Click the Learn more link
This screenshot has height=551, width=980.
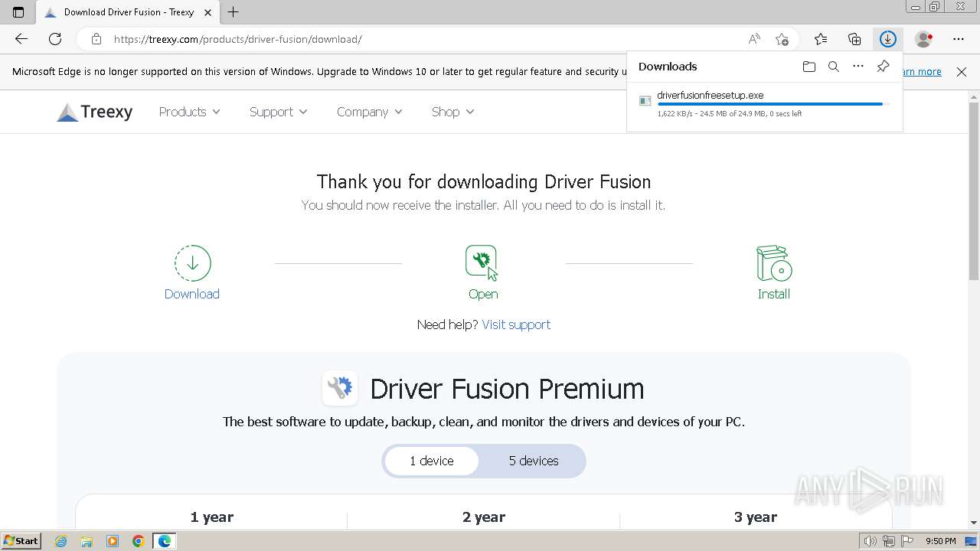tap(921, 72)
